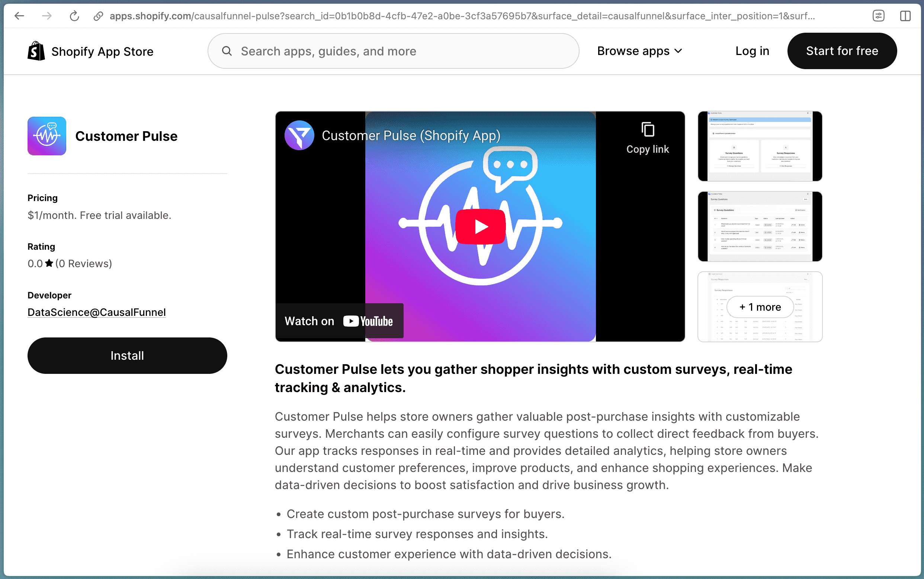This screenshot has width=924, height=579.
Task: Open the Log in page
Action: click(752, 51)
